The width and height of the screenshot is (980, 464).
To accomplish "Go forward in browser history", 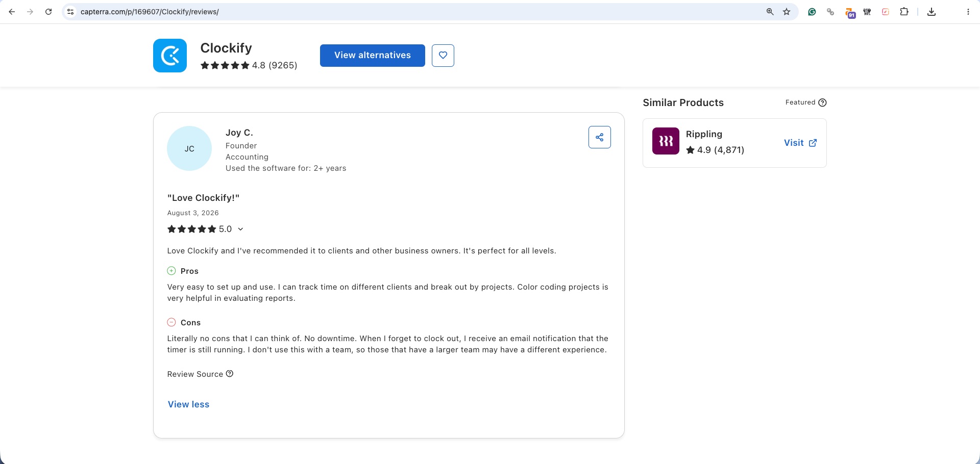I will coord(30,12).
